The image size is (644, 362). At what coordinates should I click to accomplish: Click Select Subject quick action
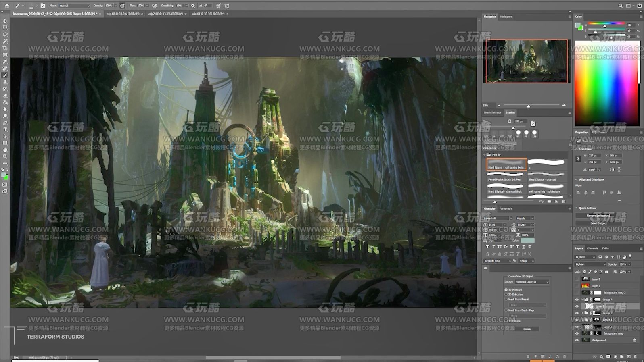[598, 223]
